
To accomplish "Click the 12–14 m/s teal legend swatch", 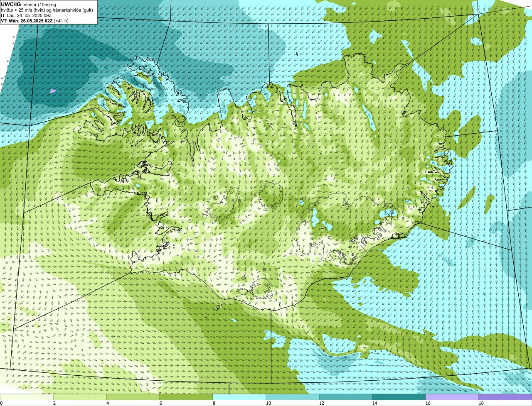I will click(346, 397).
